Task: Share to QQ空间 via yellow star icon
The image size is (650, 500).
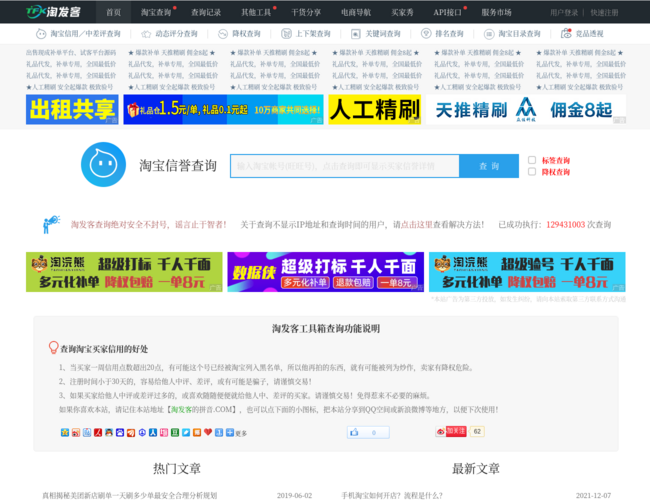Action: point(65,432)
